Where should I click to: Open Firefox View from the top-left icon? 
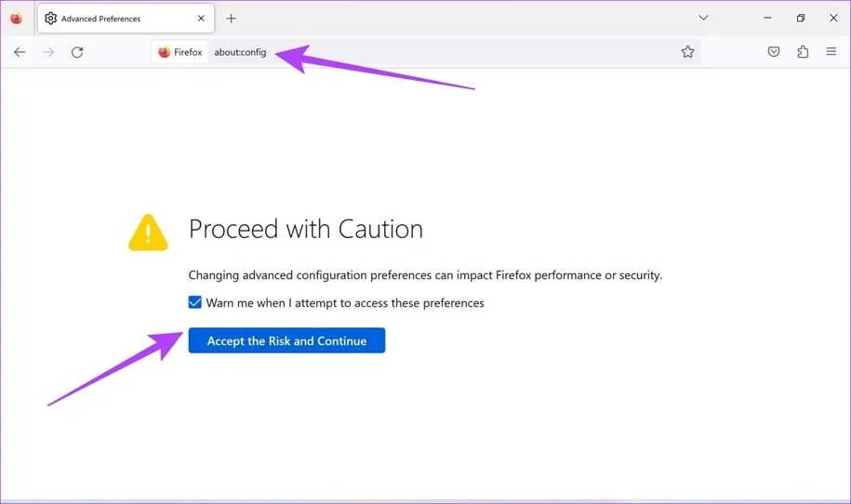point(16,18)
